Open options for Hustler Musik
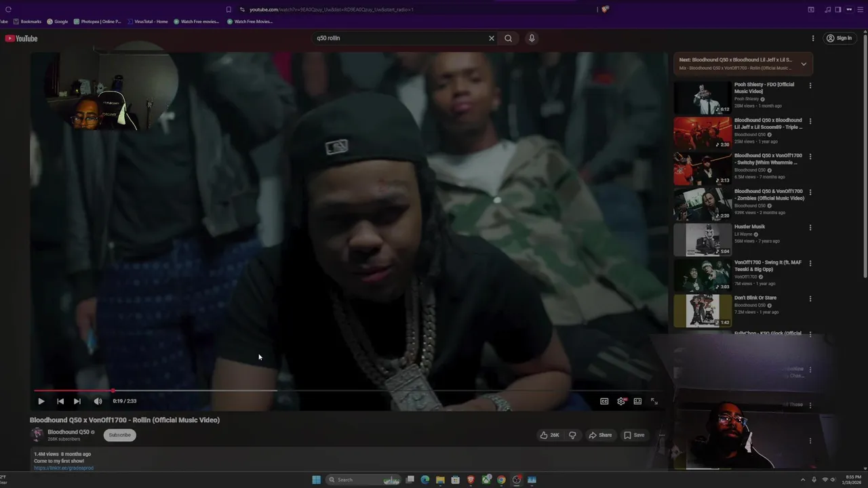868x488 pixels. click(810, 228)
